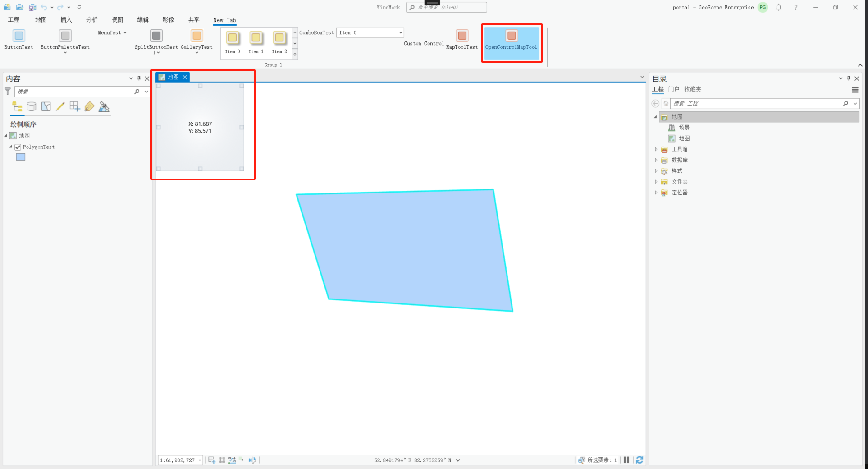This screenshot has height=469, width=868.
Task: Click the PolygonTest blue symbol swatch
Action: pyautogui.click(x=21, y=157)
